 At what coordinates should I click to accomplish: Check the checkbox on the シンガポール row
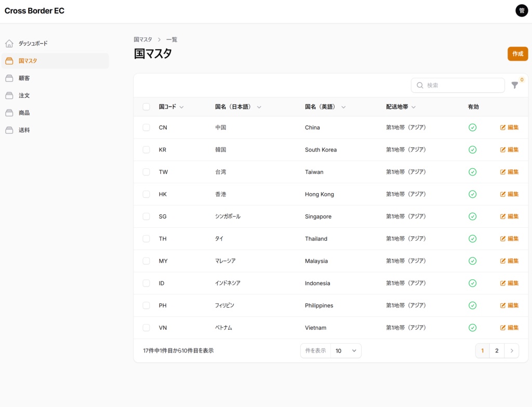tap(146, 216)
